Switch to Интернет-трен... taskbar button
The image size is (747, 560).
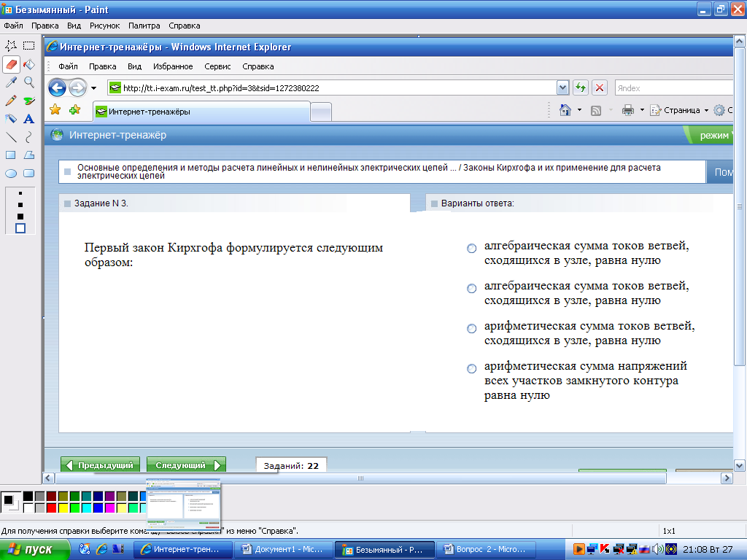click(182, 550)
